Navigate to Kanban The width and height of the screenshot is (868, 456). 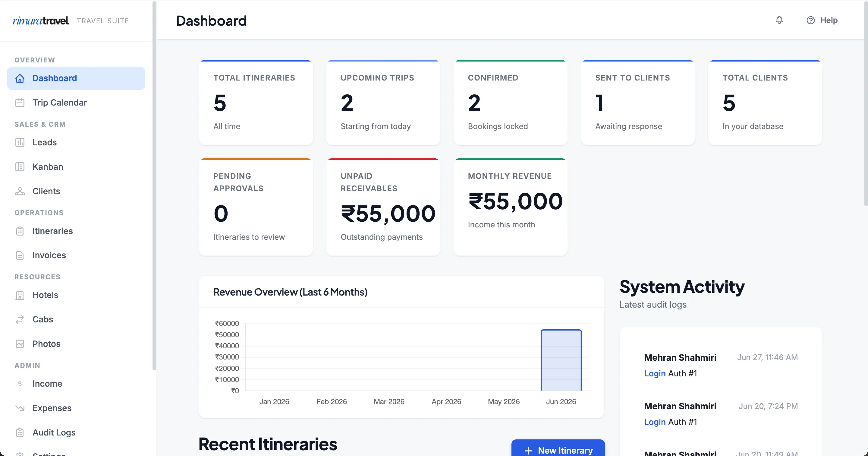(x=76, y=166)
